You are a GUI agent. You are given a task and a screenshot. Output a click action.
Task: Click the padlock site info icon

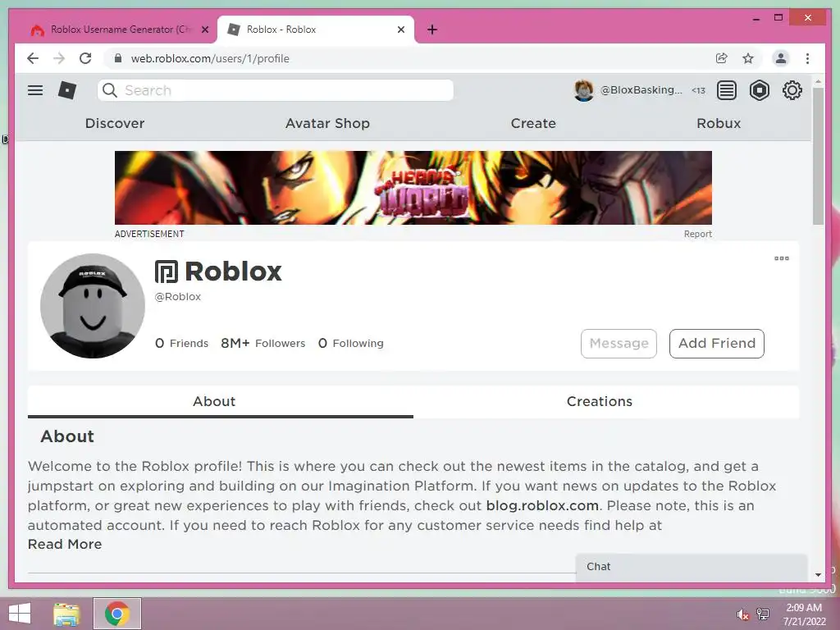118,58
